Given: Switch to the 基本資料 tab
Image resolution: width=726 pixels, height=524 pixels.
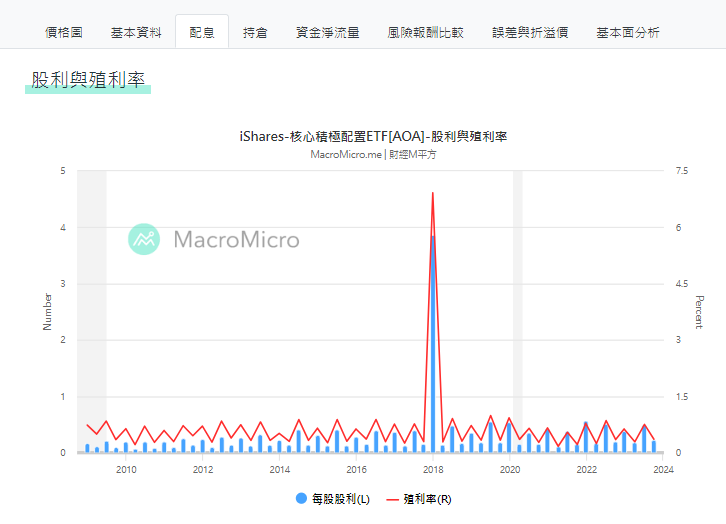Looking at the screenshot, I should pyautogui.click(x=136, y=32).
